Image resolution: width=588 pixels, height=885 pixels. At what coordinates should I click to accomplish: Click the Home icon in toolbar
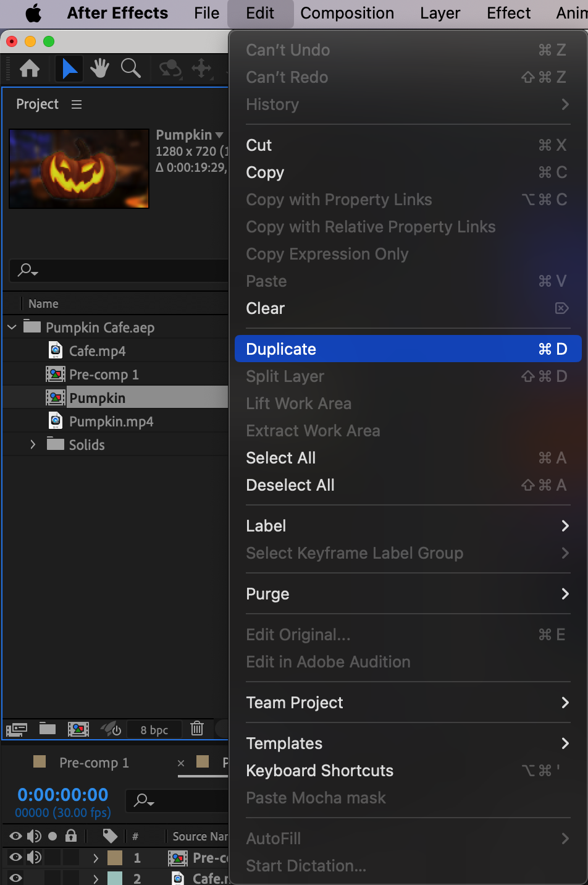(x=30, y=69)
